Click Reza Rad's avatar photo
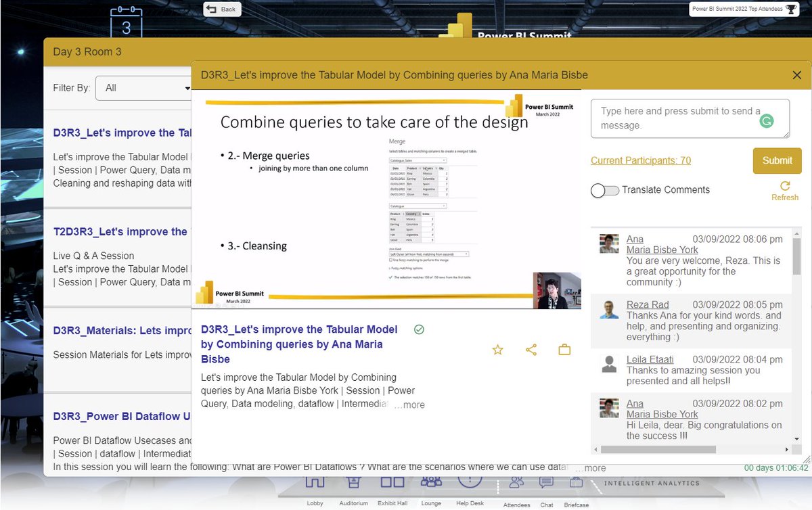Screen dimensions: 812x510 [609, 310]
